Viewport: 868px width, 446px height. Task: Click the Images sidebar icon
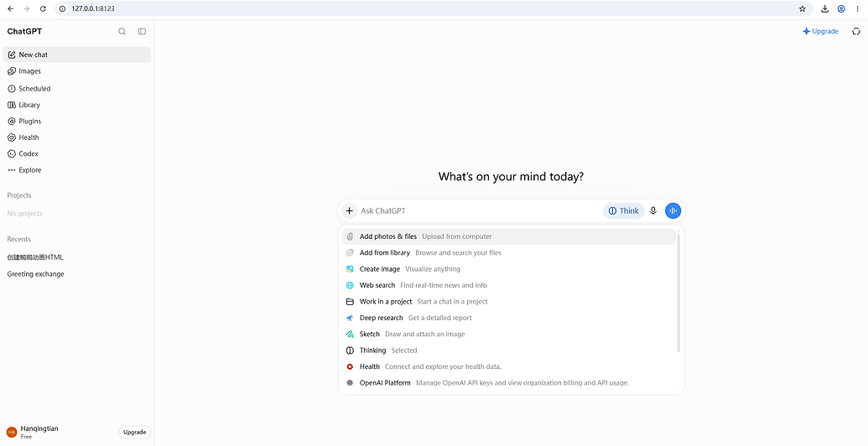coord(12,70)
